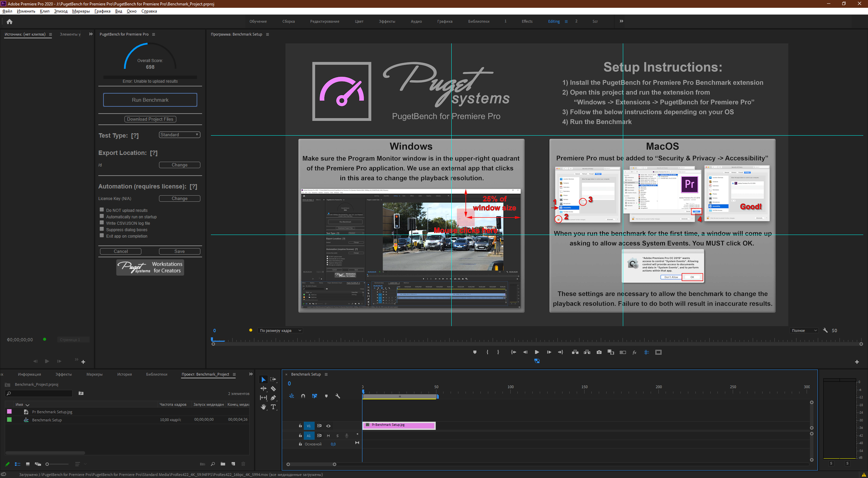Viewport: 868px width, 478px height.
Task: Change the Export Location
Action: click(x=180, y=165)
